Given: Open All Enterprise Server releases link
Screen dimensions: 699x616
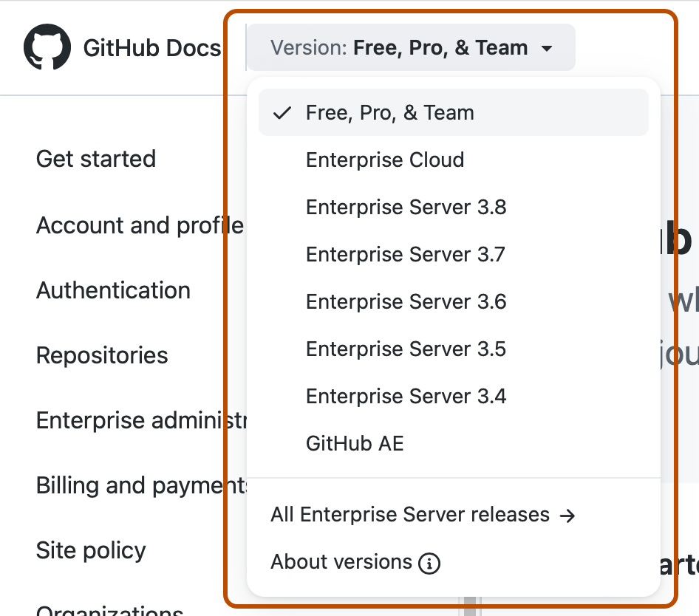Looking at the screenshot, I should (423, 515).
